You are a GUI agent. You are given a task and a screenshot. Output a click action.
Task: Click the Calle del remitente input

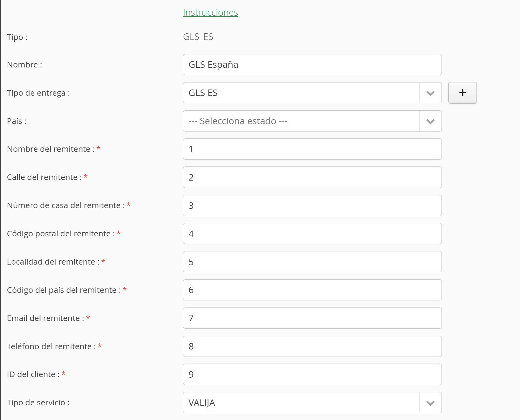pyautogui.click(x=312, y=177)
